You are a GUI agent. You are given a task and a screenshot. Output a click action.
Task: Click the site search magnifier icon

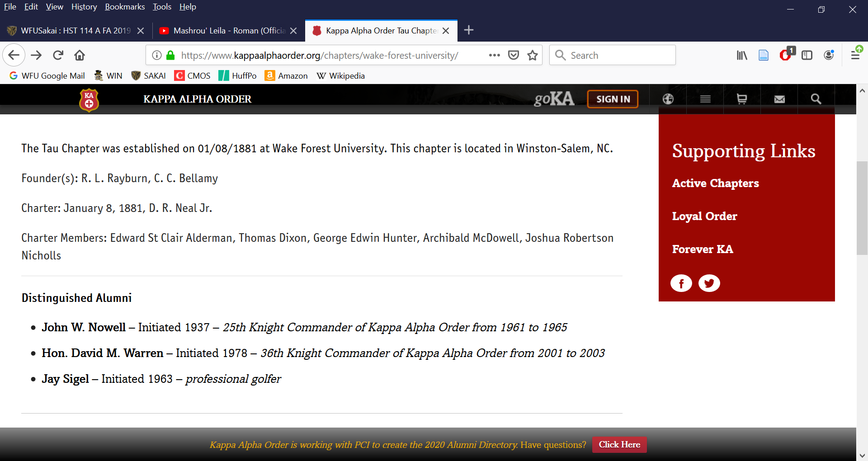(x=816, y=99)
